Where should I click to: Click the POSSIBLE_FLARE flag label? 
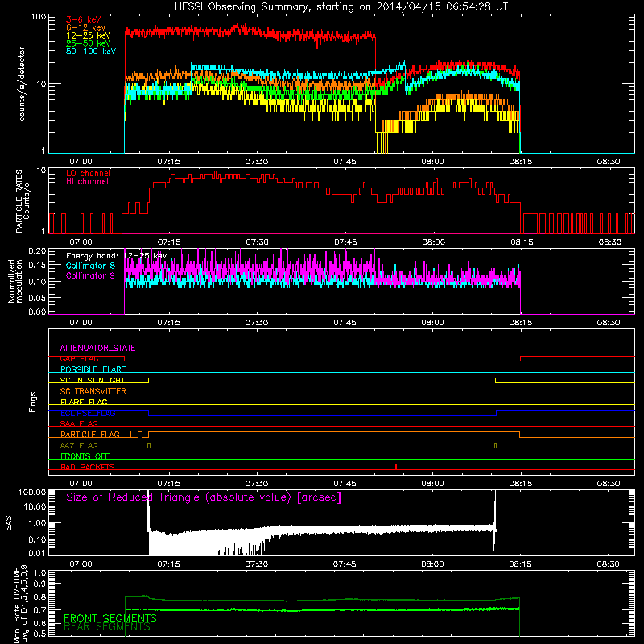[x=93, y=369]
